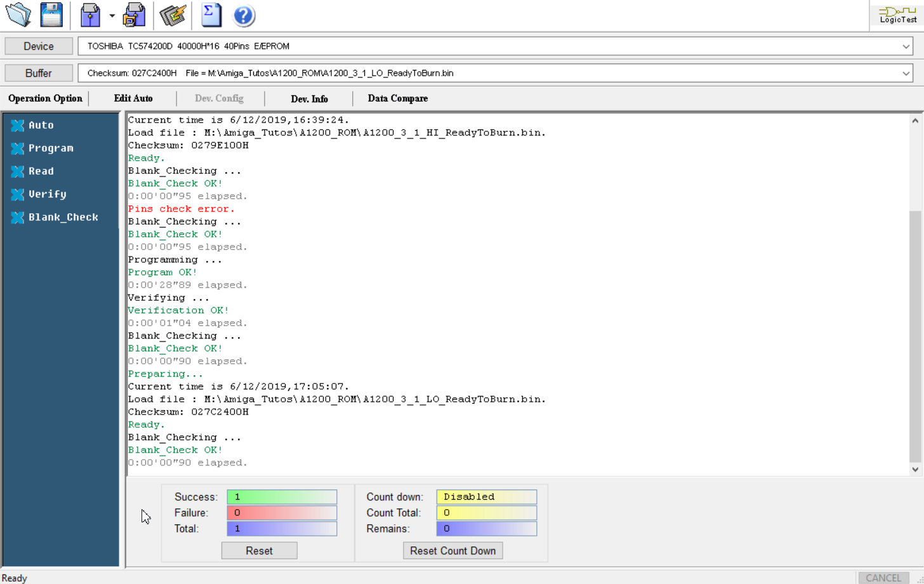The width and height of the screenshot is (924, 584).
Task: Save the buffer with the floppy disk icon
Action: (x=51, y=15)
